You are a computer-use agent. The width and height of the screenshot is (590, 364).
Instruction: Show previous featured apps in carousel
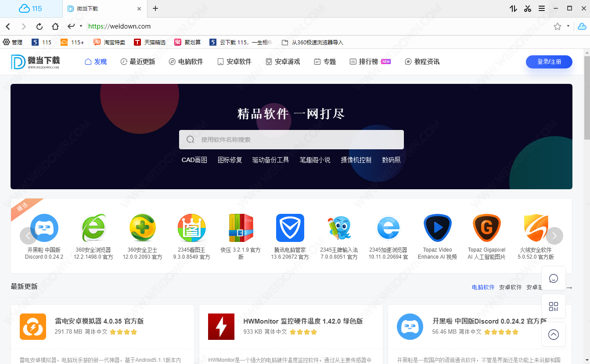click(x=28, y=236)
